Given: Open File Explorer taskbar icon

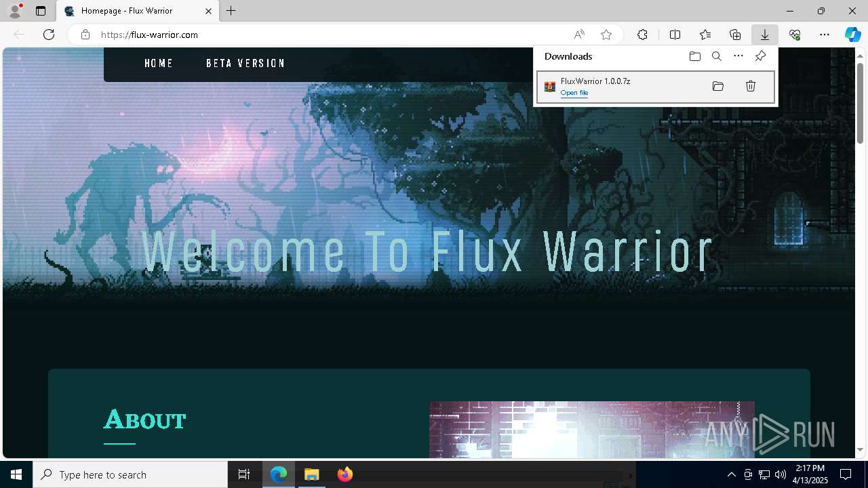Looking at the screenshot, I should coord(312,474).
